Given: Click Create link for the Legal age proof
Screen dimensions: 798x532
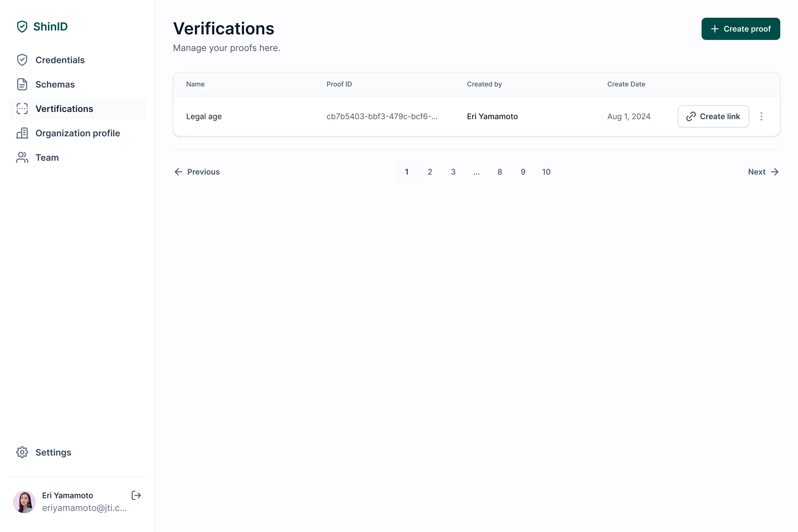Looking at the screenshot, I should pos(713,116).
